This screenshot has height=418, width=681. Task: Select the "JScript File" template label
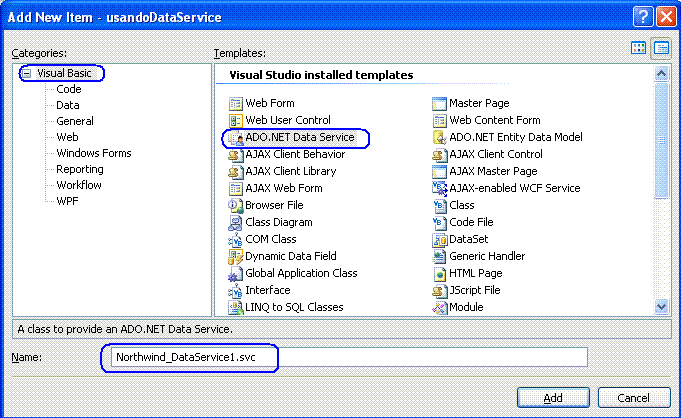[475, 290]
